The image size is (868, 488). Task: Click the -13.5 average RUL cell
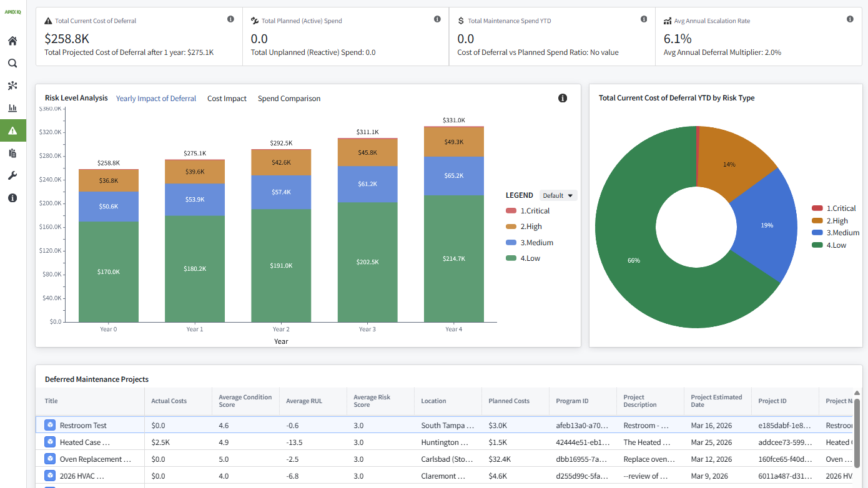[x=313, y=442]
